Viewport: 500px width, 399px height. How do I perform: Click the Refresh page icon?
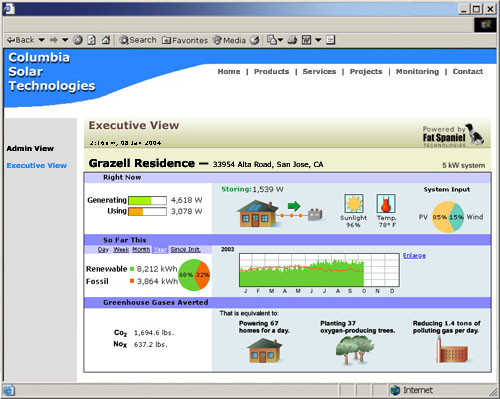click(x=91, y=40)
